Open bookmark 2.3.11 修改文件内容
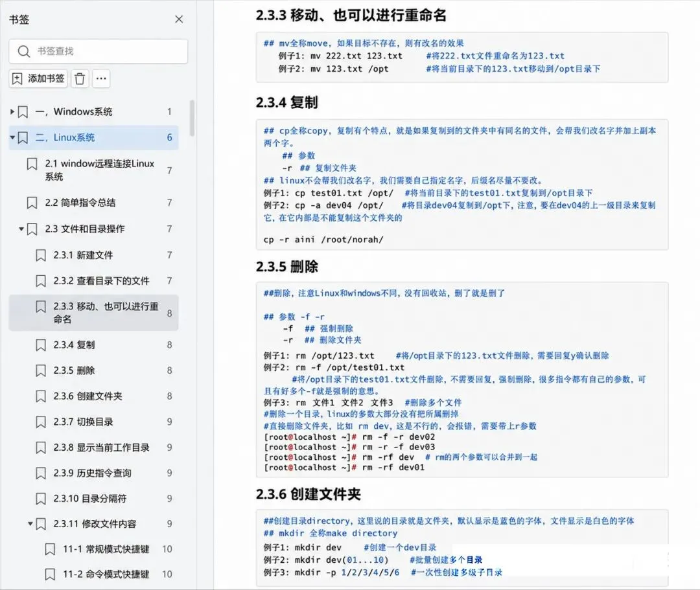The height and width of the screenshot is (590, 700). click(94, 523)
